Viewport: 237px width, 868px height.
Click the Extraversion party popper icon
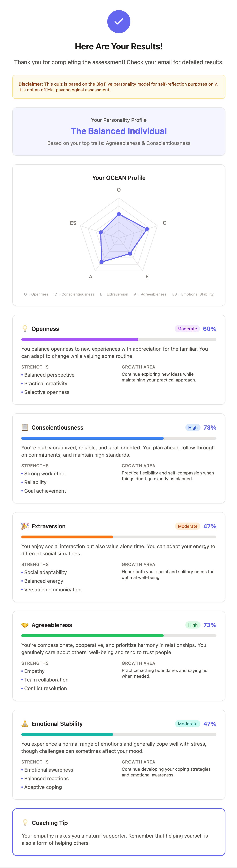tap(25, 526)
